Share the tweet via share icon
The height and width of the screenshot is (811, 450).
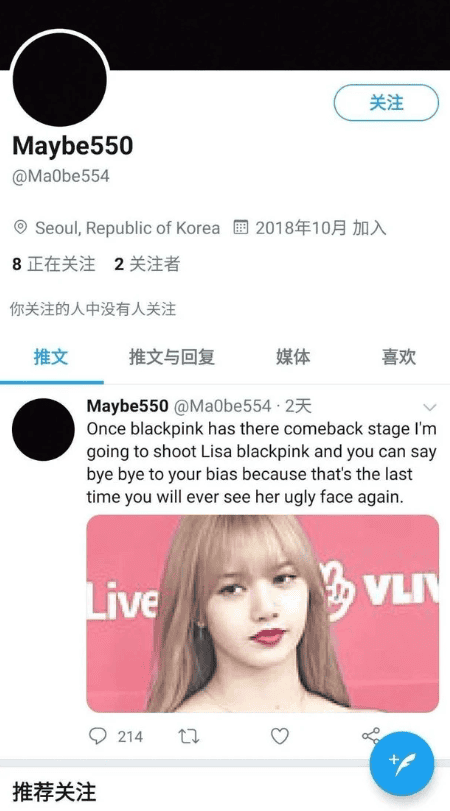[370, 736]
